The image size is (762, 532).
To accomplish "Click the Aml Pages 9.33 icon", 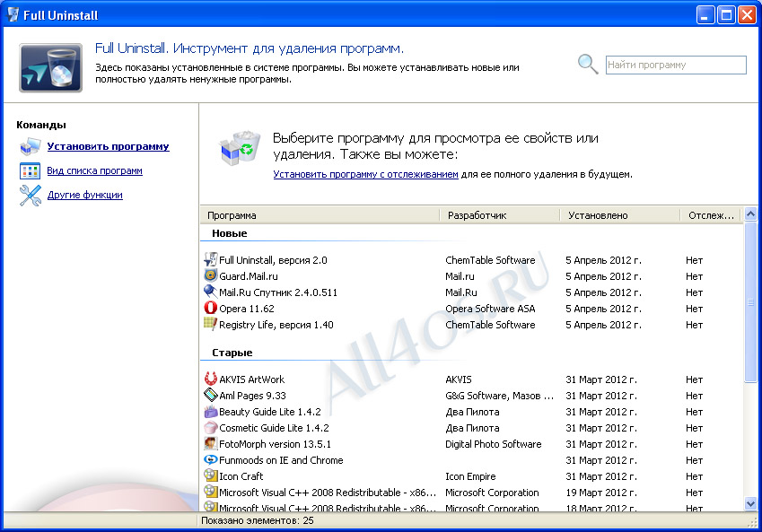I will coord(210,395).
